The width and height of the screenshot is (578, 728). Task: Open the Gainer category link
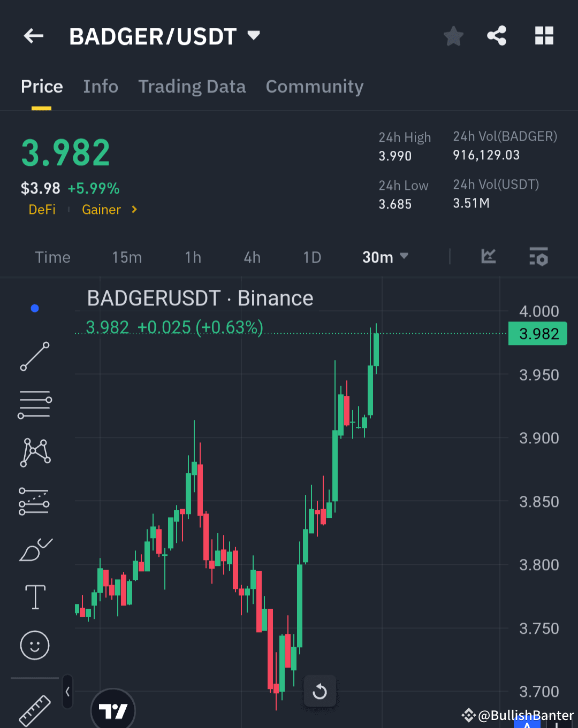102,210
